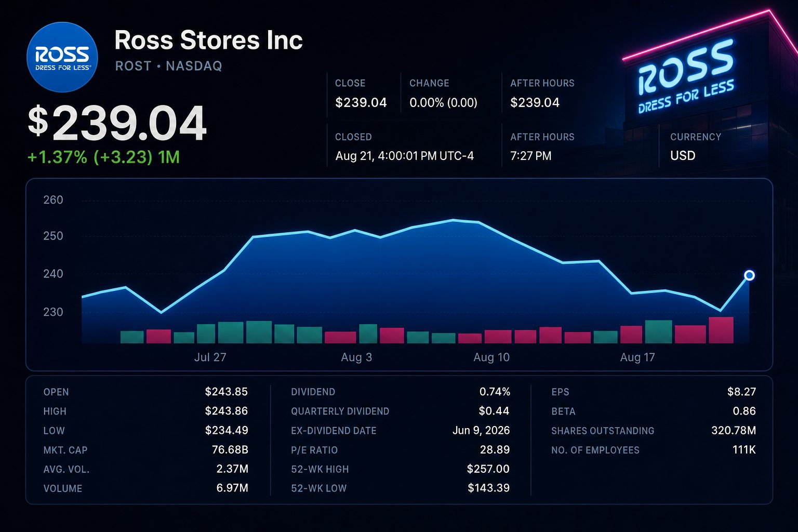This screenshot has height=532, width=798.
Task: Click the $239.04 value under CLOSE
Action: coord(361,102)
